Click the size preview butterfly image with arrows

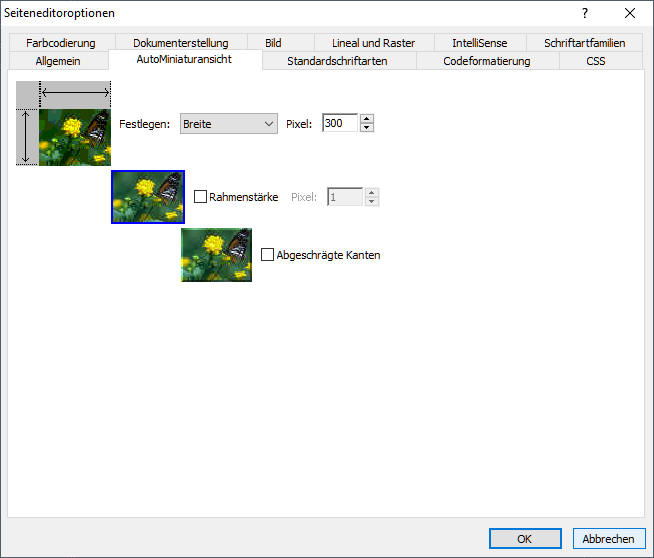point(63,123)
